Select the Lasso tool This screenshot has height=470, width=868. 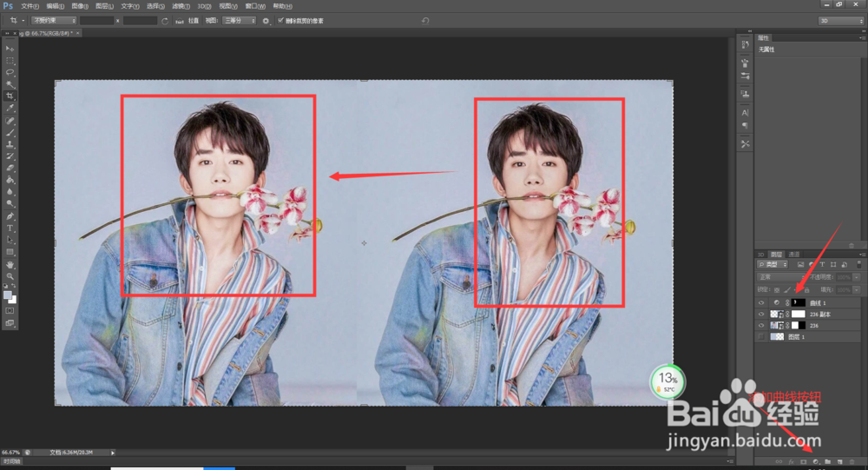tap(10, 73)
